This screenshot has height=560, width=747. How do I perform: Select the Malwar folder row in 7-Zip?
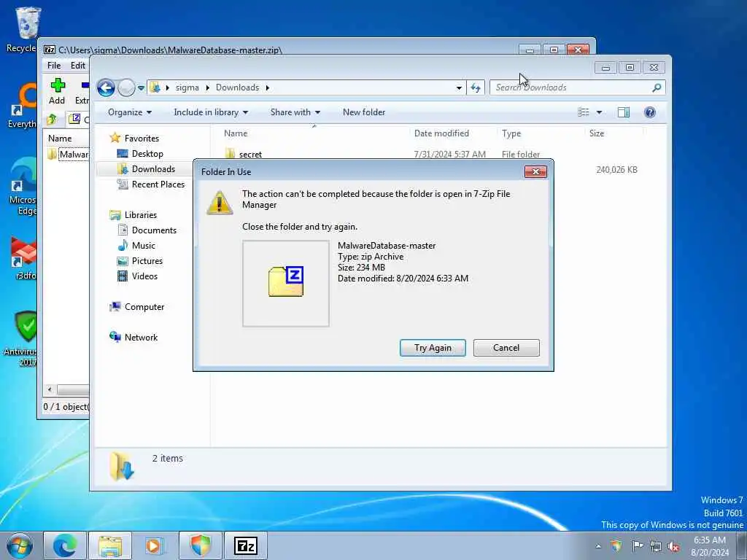click(x=68, y=155)
